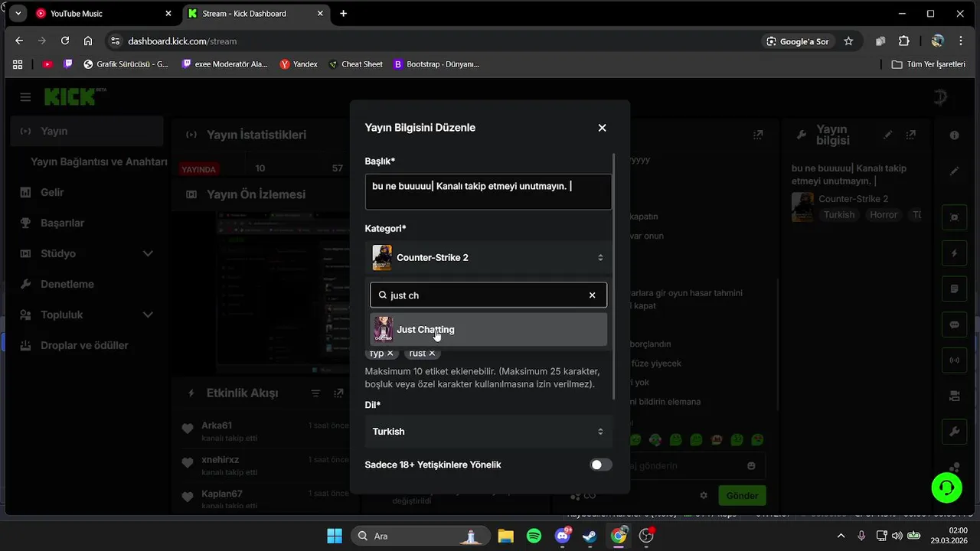Click the filter icon in Etkinlik Akışı

[315, 393]
